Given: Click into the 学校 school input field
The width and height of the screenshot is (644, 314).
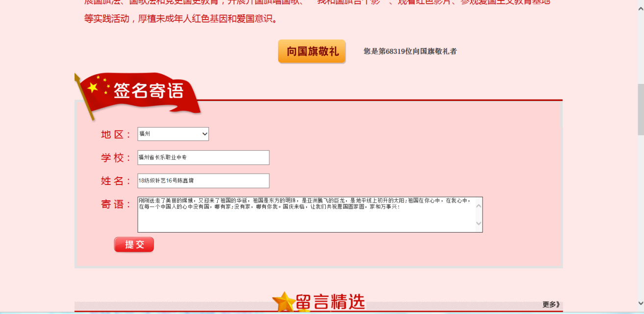Looking at the screenshot, I should tap(204, 157).
